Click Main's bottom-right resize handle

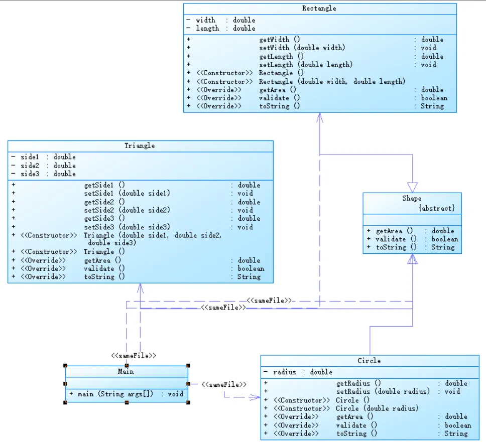click(188, 402)
